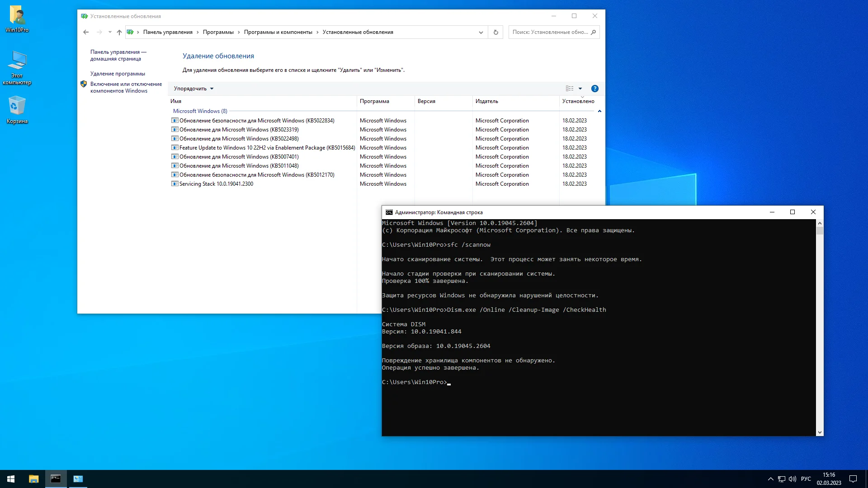Open the Windows Start menu
This screenshot has width=868, height=488.
click(x=11, y=479)
